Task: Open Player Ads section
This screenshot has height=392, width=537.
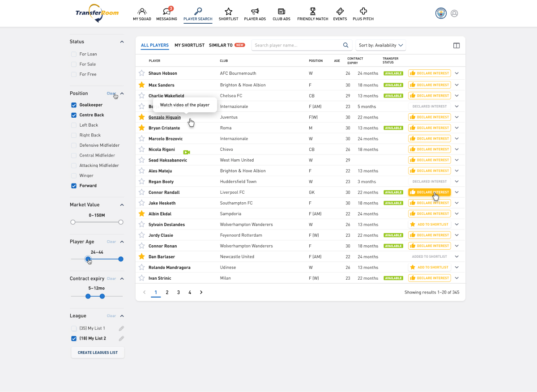Action: click(255, 14)
